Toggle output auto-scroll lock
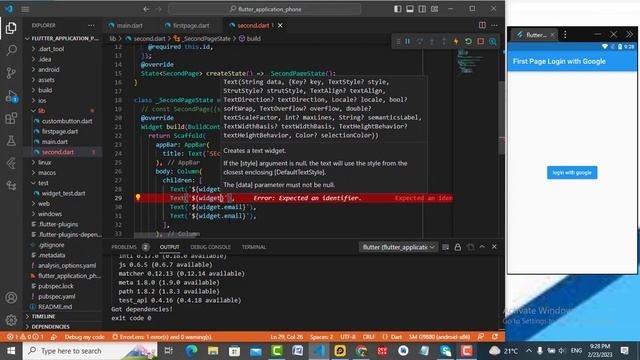Image resolution: width=640 pixels, height=360 pixels. 458,247
